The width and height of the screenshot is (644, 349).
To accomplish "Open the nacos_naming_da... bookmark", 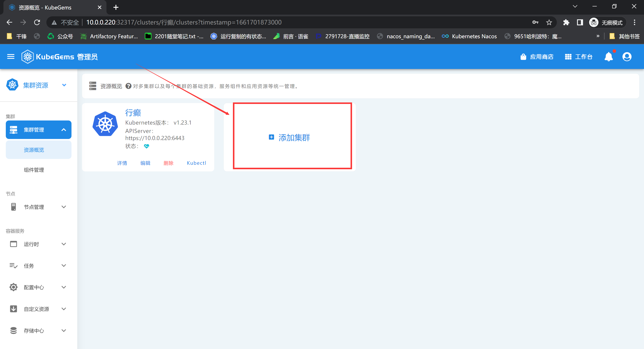I will (x=406, y=37).
